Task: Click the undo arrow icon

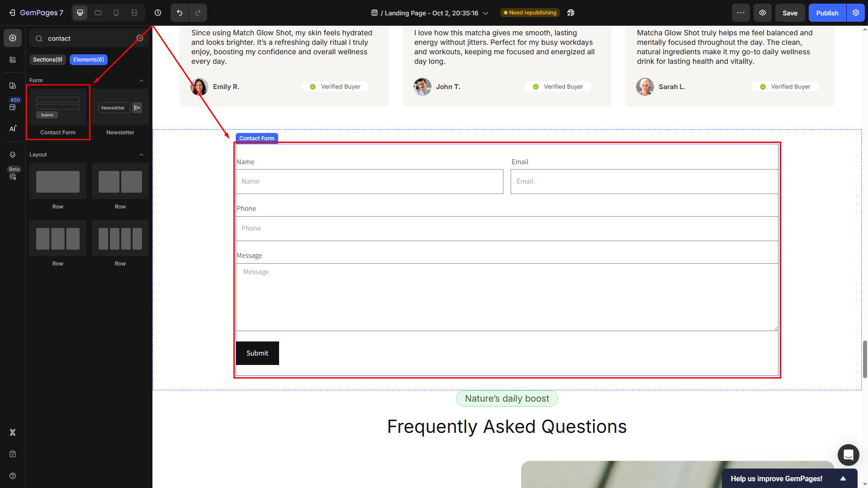Action: 180,13
